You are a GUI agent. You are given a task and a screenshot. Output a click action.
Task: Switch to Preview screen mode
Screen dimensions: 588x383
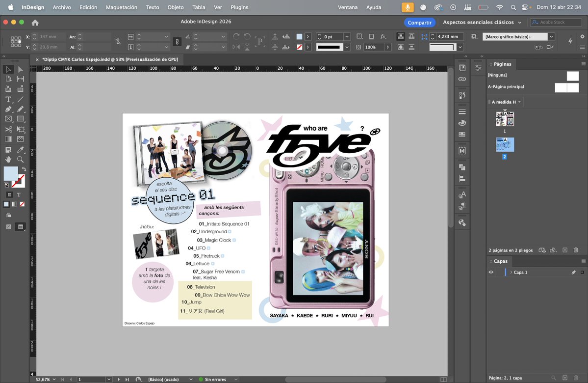tap(20, 226)
